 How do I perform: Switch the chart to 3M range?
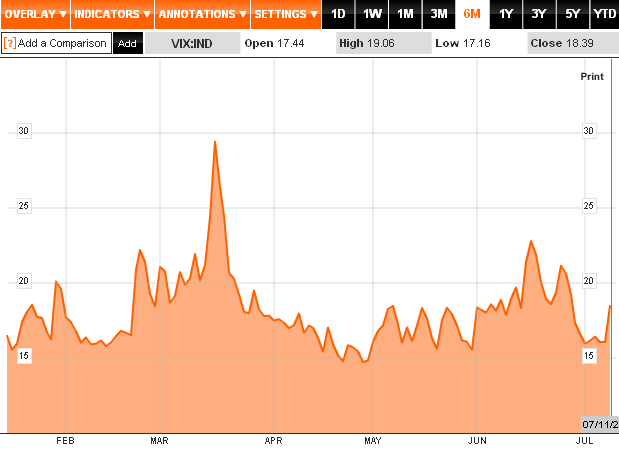tap(438, 14)
